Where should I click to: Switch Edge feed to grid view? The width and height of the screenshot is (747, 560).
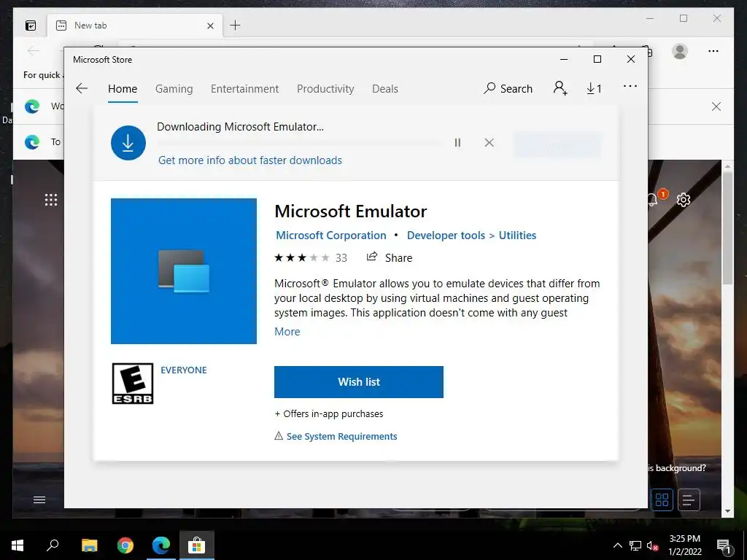(662, 499)
